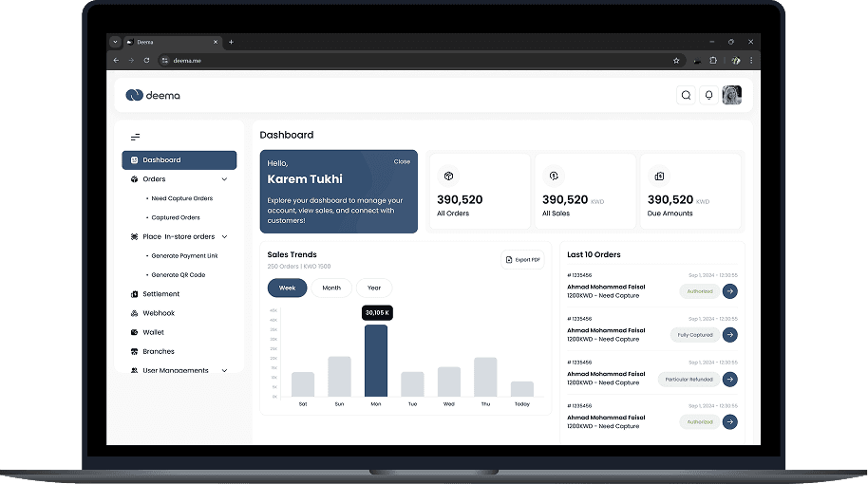This screenshot has height=484, width=868.
Task: Switch sales trends to Year
Action: pos(374,288)
